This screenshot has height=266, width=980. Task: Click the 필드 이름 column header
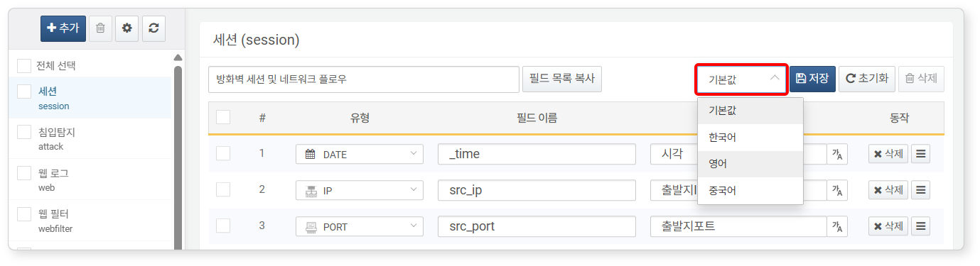click(x=537, y=118)
